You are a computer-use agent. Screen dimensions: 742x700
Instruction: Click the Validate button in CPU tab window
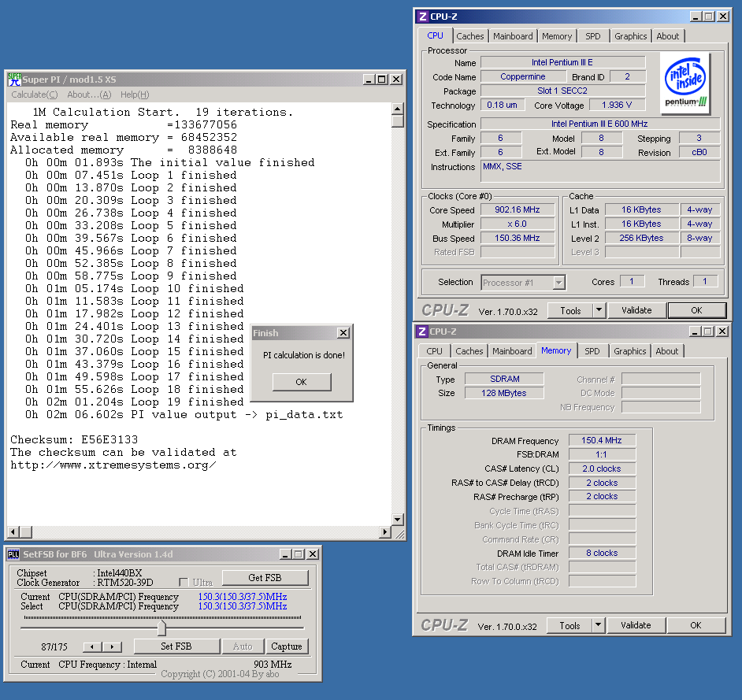636,310
